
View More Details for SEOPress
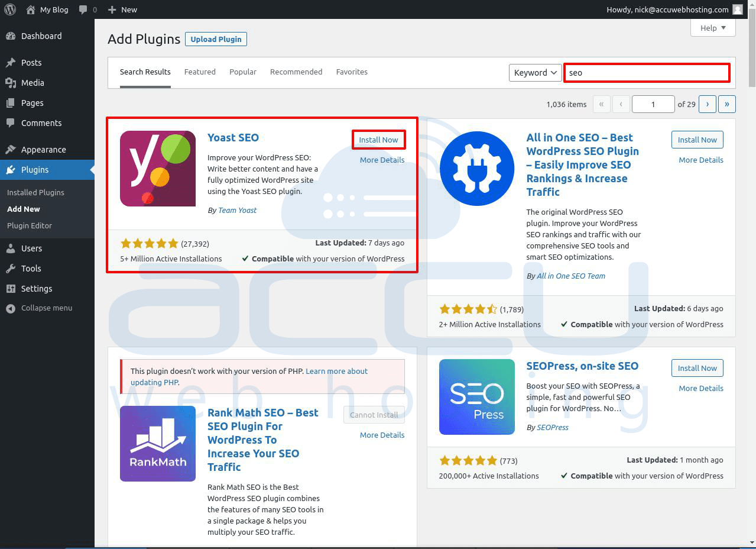[701, 388]
